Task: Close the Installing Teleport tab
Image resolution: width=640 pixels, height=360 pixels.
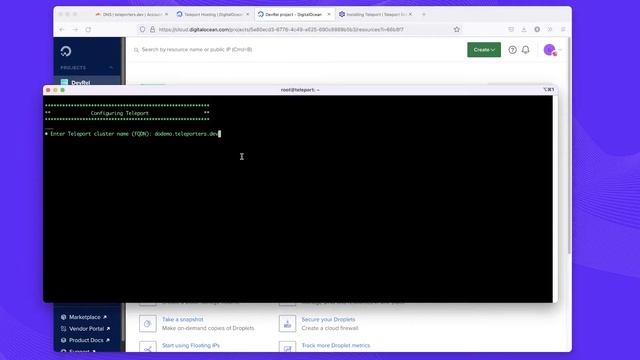Action: 410,14
